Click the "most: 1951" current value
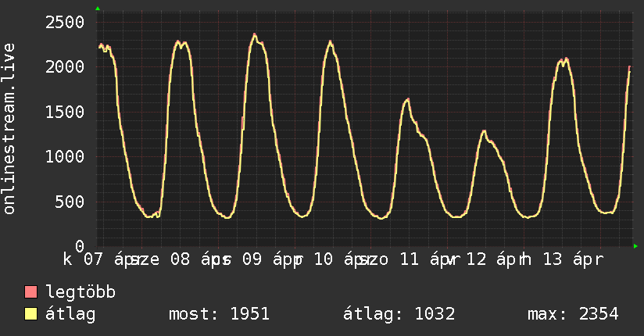 point(219,315)
